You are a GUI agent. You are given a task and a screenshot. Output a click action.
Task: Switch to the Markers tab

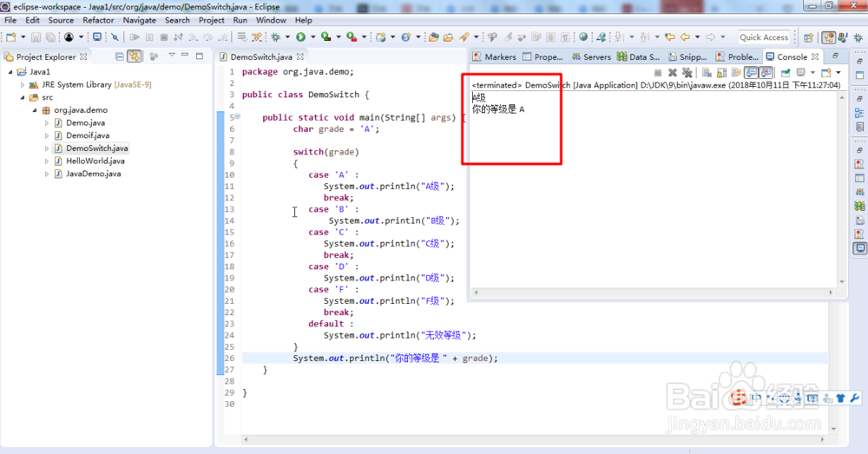(494, 57)
